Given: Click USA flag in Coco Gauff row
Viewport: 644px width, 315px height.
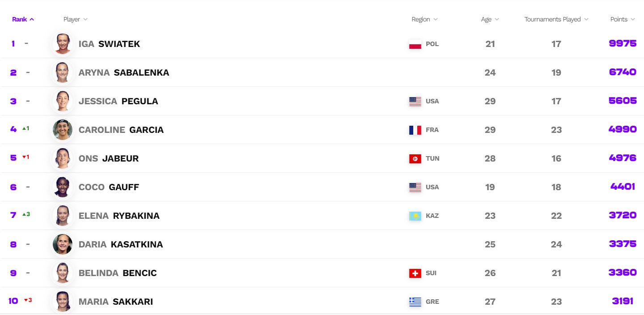Looking at the screenshot, I should [x=415, y=187].
